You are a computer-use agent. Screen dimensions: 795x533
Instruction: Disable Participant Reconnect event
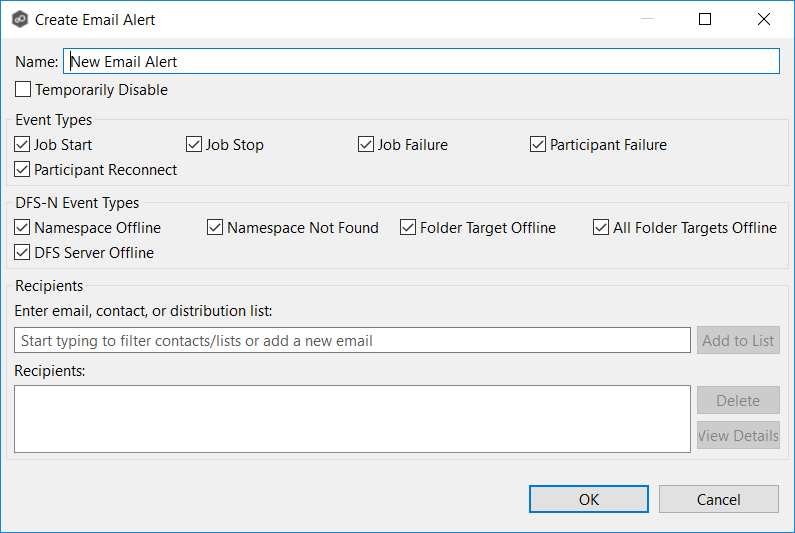[23, 170]
